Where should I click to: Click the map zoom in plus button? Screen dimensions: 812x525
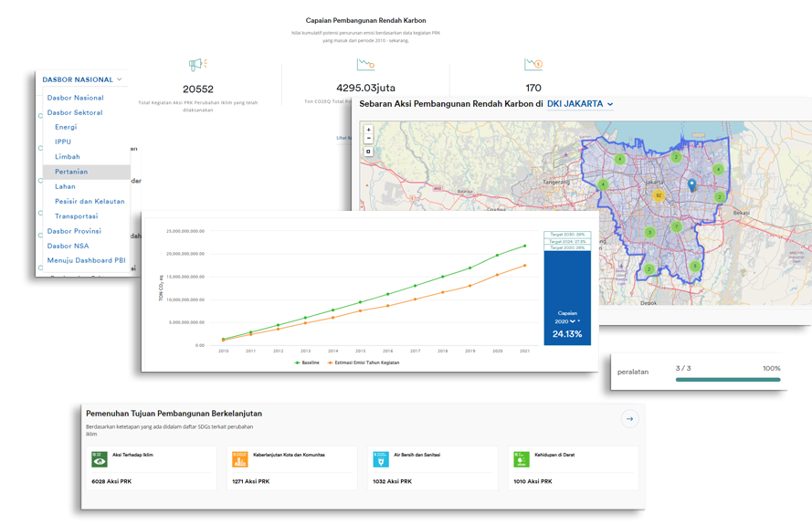pyautogui.click(x=368, y=129)
